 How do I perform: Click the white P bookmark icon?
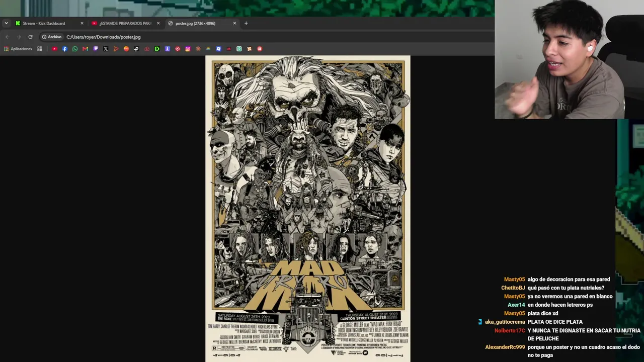click(x=136, y=49)
